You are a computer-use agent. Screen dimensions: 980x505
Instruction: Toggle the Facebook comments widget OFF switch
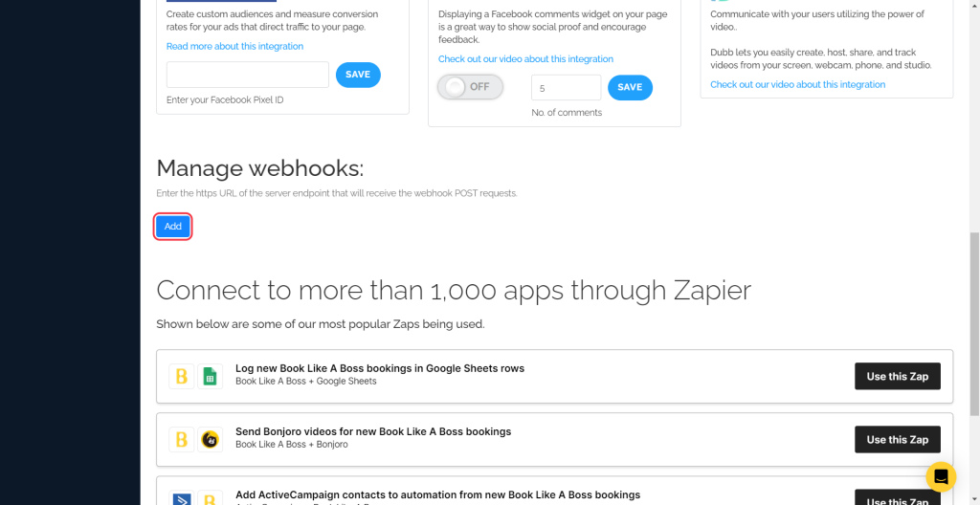pos(470,87)
